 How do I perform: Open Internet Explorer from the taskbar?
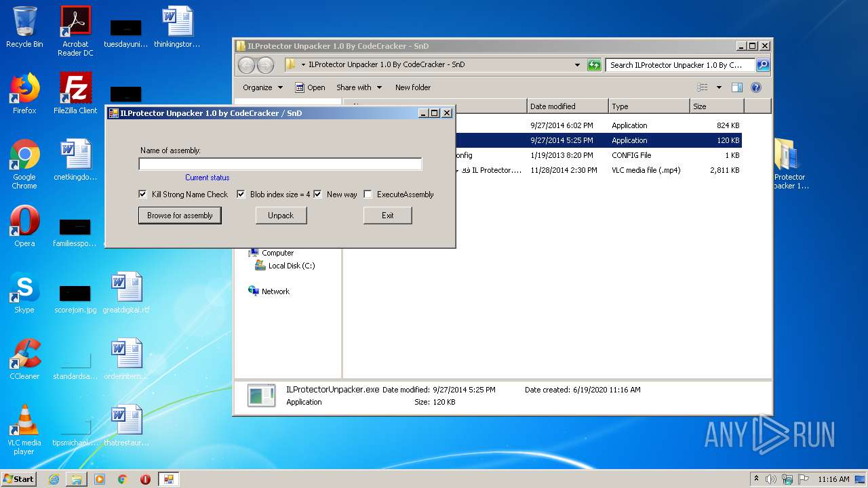(x=54, y=479)
